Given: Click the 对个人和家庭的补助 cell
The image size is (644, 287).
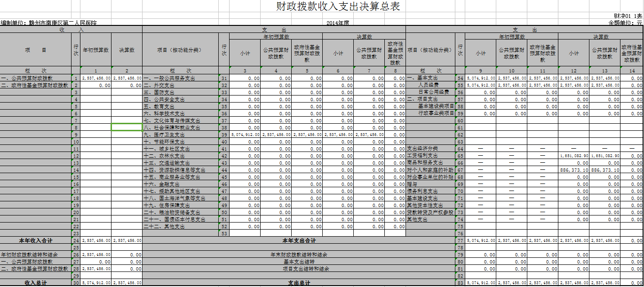Looking at the screenshot, I should pyautogui.click(x=430, y=170).
